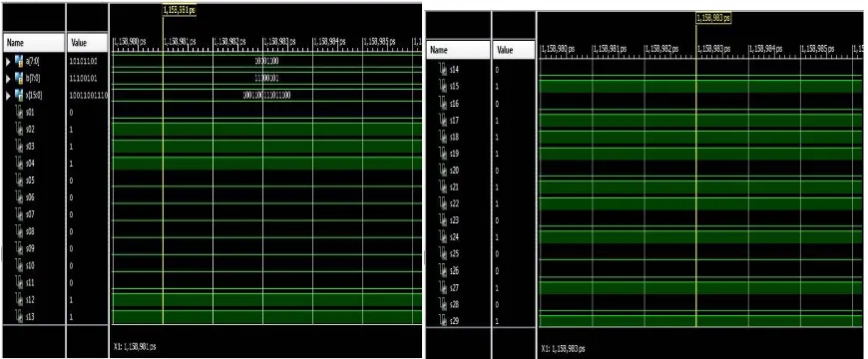
Task: Click the signal icon for s09
Action: [20, 249]
